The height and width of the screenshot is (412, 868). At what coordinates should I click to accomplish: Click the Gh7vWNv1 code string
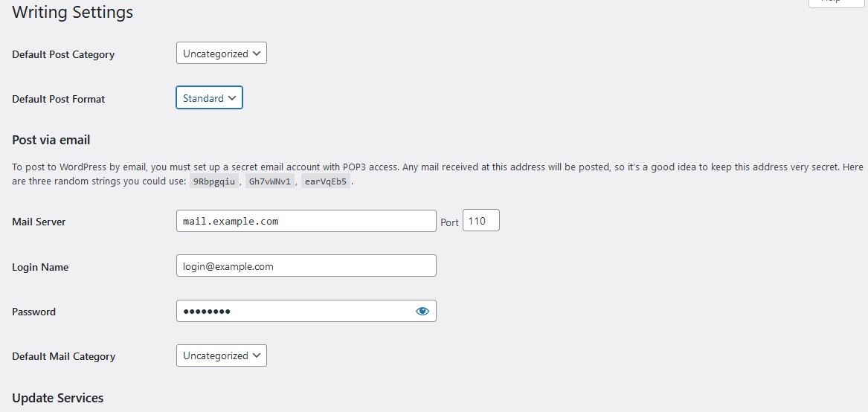pyautogui.click(x=270, y=181)
